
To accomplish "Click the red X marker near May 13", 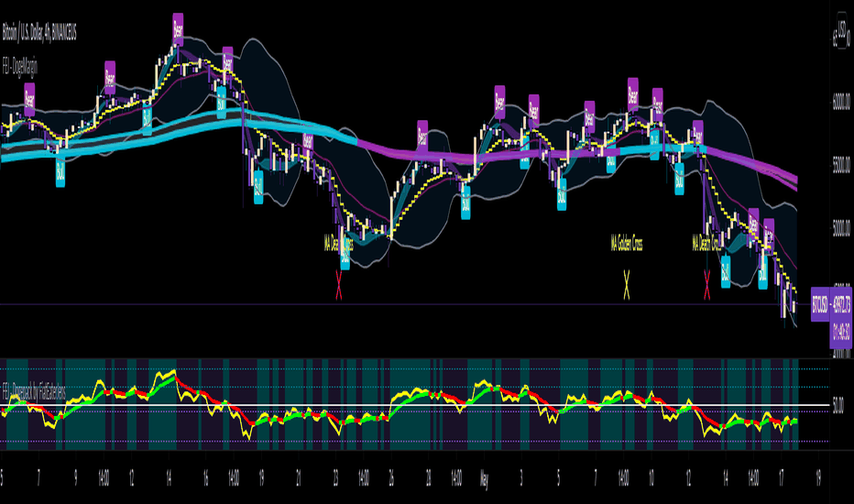I will pos(707,285).
